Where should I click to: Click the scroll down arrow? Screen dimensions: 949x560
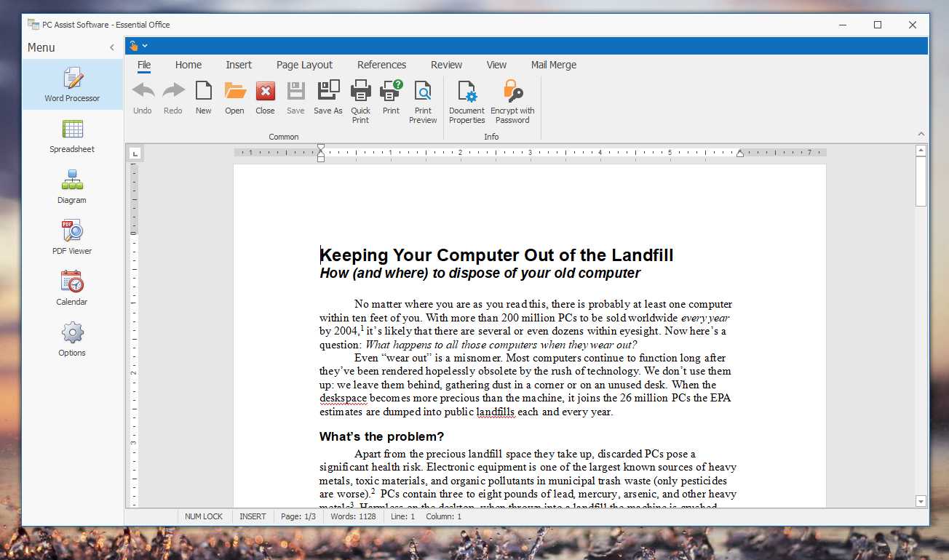point(921,501)
